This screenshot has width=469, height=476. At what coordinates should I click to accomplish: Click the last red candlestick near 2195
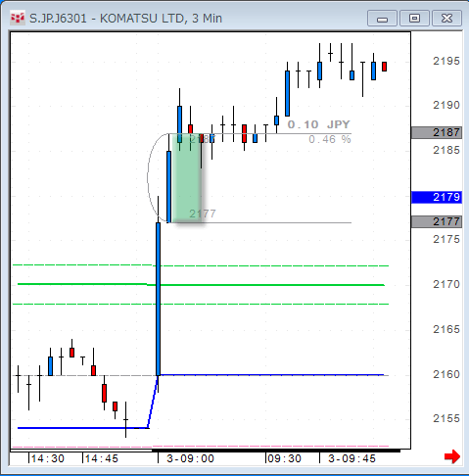point(385,67)
